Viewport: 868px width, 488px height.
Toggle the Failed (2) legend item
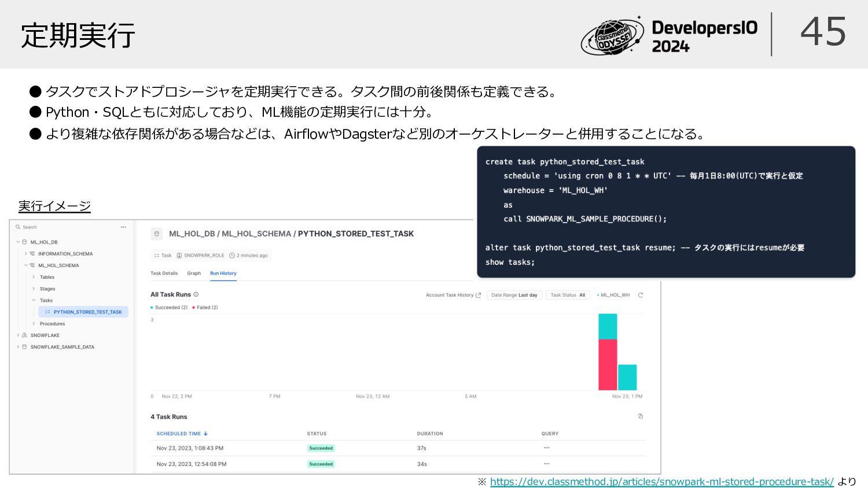point(205,308)
